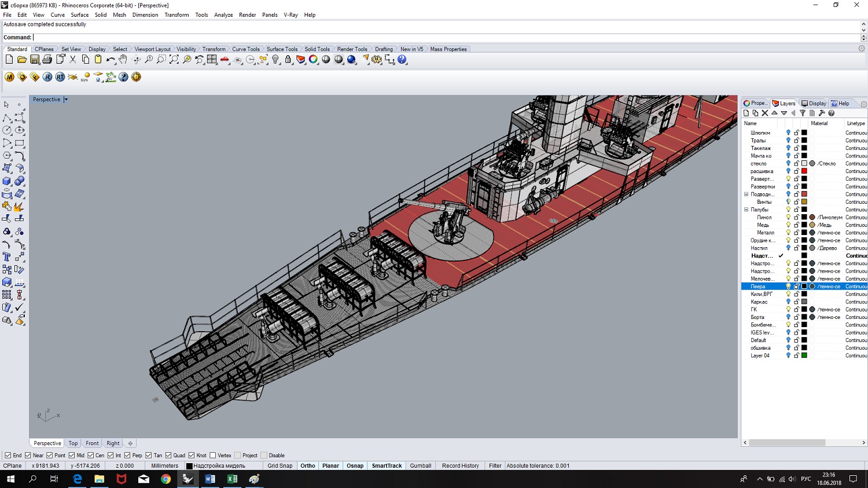The image size is (868, 488).
Task: Toggle Grid Snap in status bar
Action: click(x=280, y=465)
